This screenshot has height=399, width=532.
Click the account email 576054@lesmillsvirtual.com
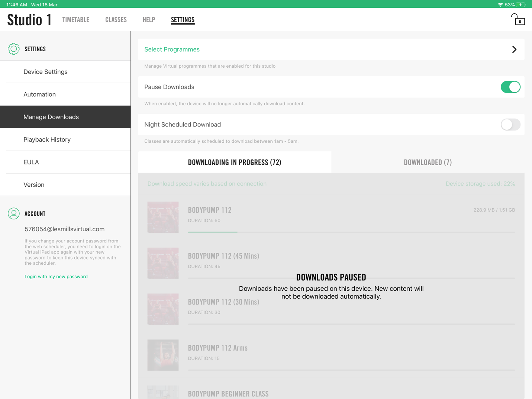click(x=65, y=229)
